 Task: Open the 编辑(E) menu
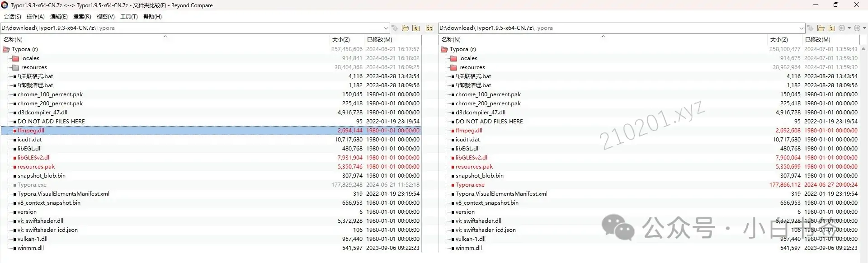click(59, 17)
